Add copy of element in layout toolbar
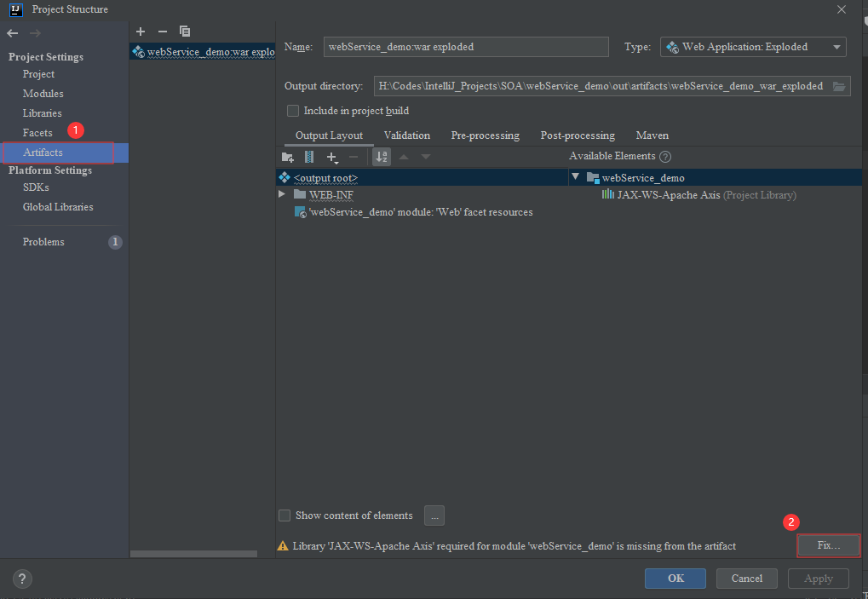Viewport: 868px width, 599px height. pos(331,158)
